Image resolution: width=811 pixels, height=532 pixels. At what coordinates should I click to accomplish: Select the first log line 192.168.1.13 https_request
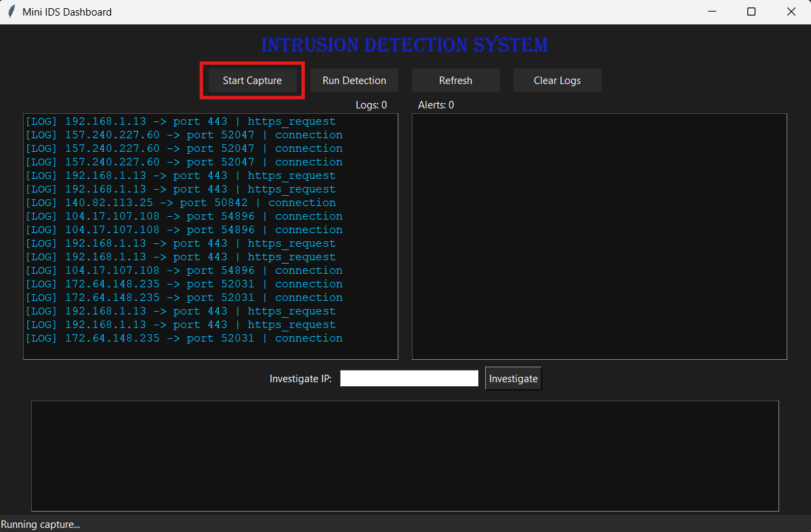coord(180,121)
